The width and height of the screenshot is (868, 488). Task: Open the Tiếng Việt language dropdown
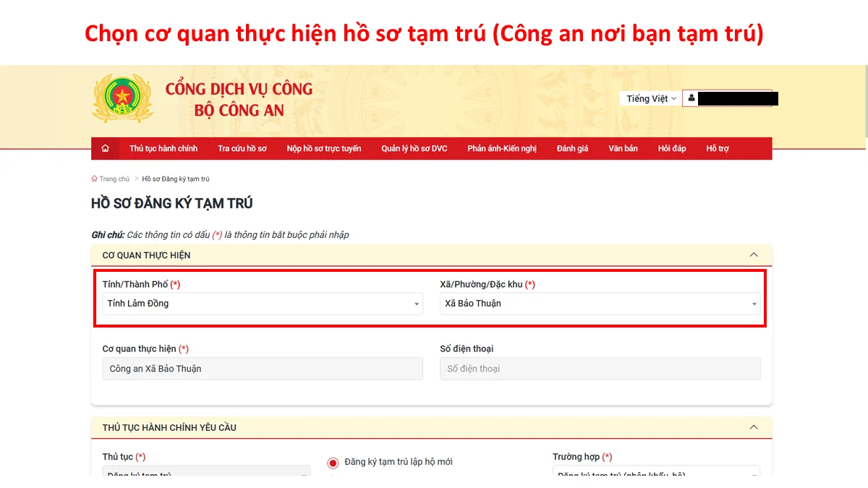point(651,98)
